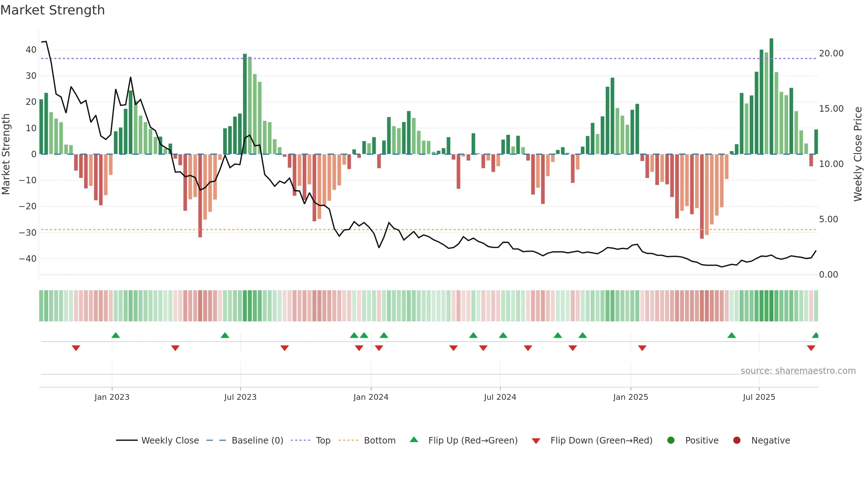Viewport: 868px width, 488px height.
Task: Click the Bottom legend label
Action: pos(380,440)
